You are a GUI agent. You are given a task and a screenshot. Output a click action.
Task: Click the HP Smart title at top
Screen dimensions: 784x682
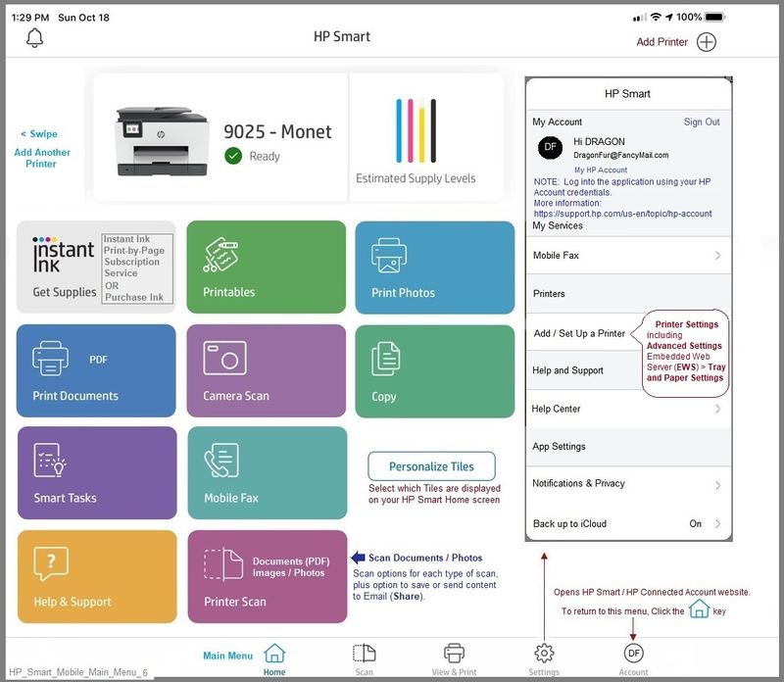pyautogui.click(x=342, y=36)
